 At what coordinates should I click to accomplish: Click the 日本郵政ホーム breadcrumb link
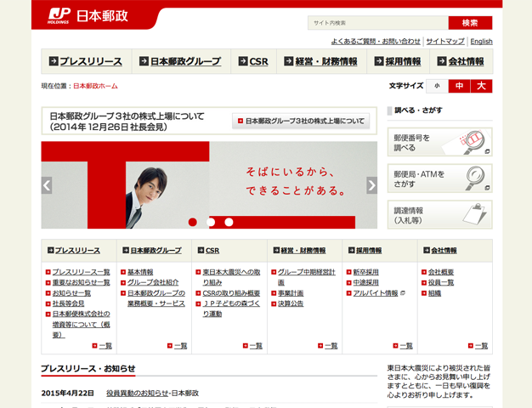(95, 86)
